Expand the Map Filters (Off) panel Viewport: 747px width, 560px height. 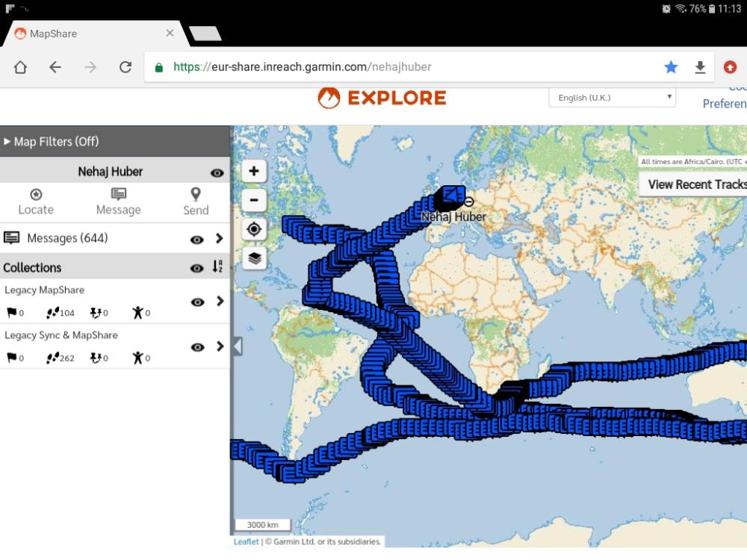[x=115, y=141]
